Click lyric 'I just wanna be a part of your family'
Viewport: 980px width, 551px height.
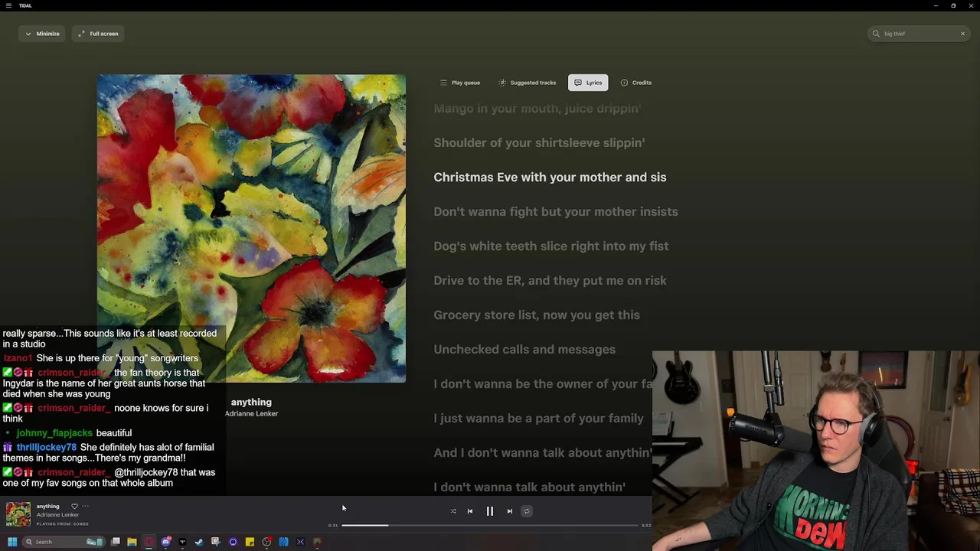tap(538, 418)
